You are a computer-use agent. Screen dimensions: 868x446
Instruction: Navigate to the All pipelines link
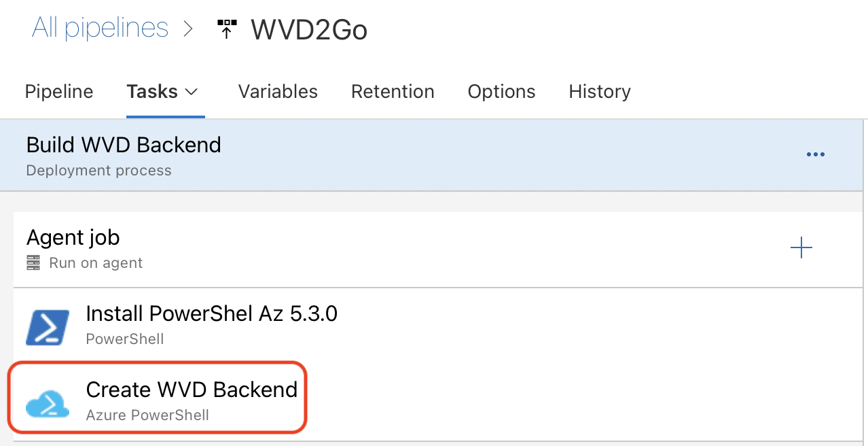(101, 28)
